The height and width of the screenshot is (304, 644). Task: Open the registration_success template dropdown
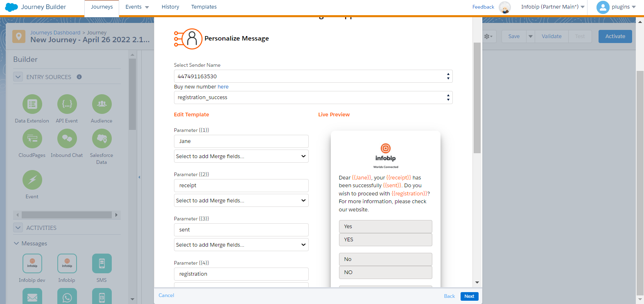tap(313, 98)
